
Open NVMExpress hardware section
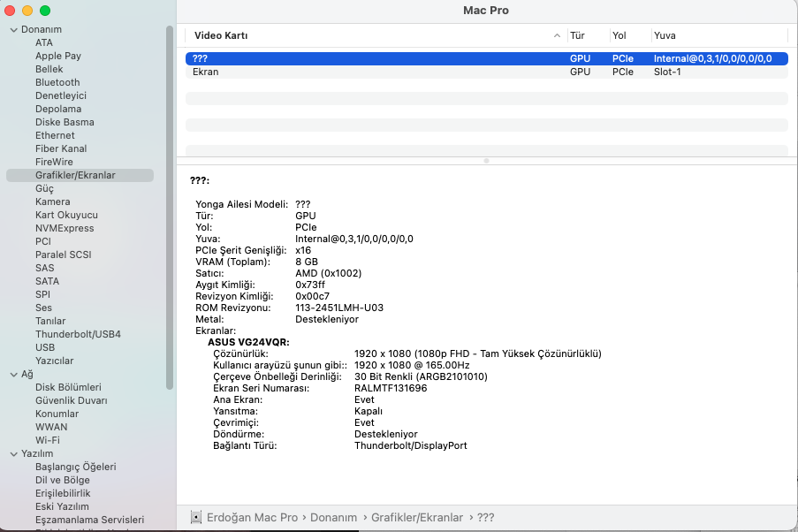pyautogui.click(x=65, y=228)
